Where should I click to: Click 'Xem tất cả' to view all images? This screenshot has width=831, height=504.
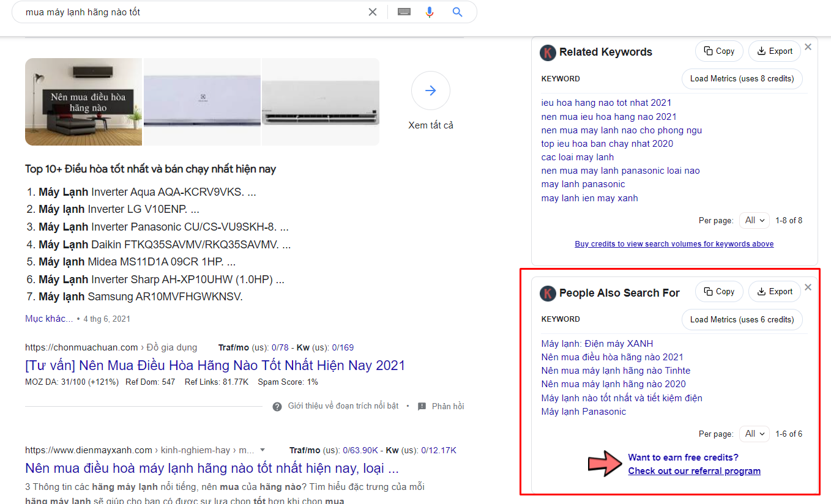[x=431, y=125]
